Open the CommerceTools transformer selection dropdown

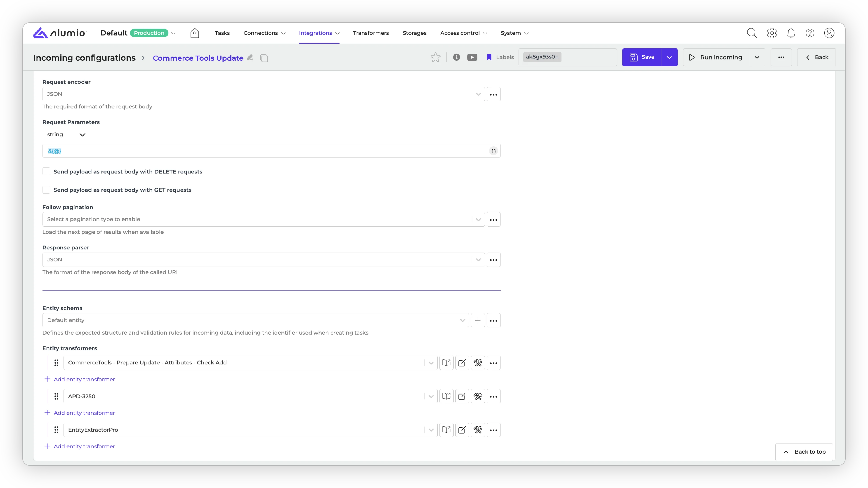pyautogui.click(x=250, y=363)
